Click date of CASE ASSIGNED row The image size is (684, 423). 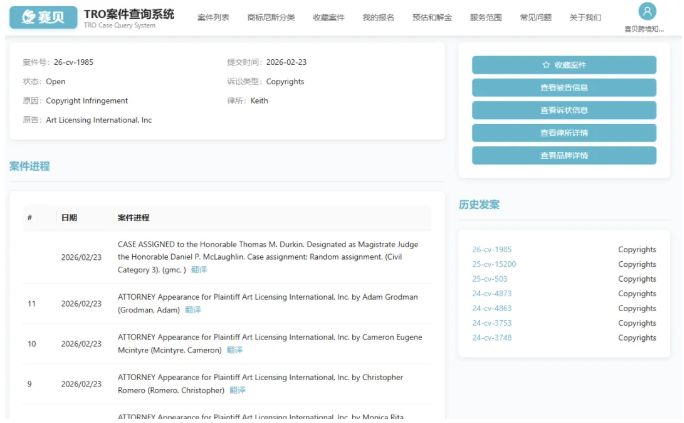[x=81, y=257]
